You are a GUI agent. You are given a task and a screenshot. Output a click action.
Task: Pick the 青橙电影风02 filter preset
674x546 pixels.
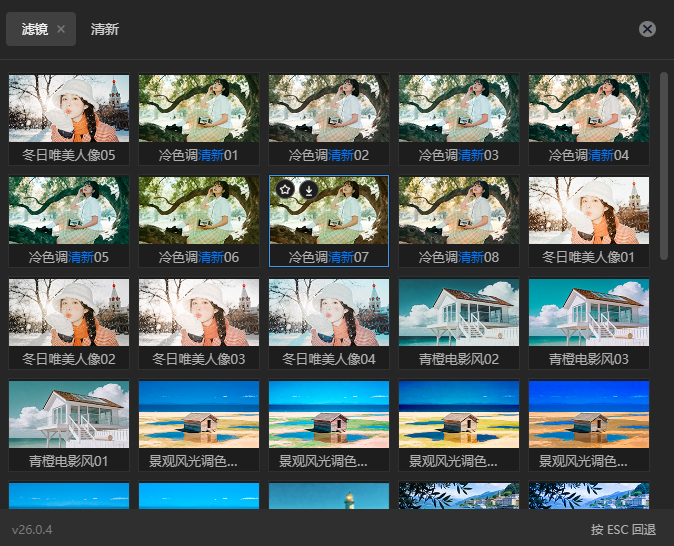point(459,313)
